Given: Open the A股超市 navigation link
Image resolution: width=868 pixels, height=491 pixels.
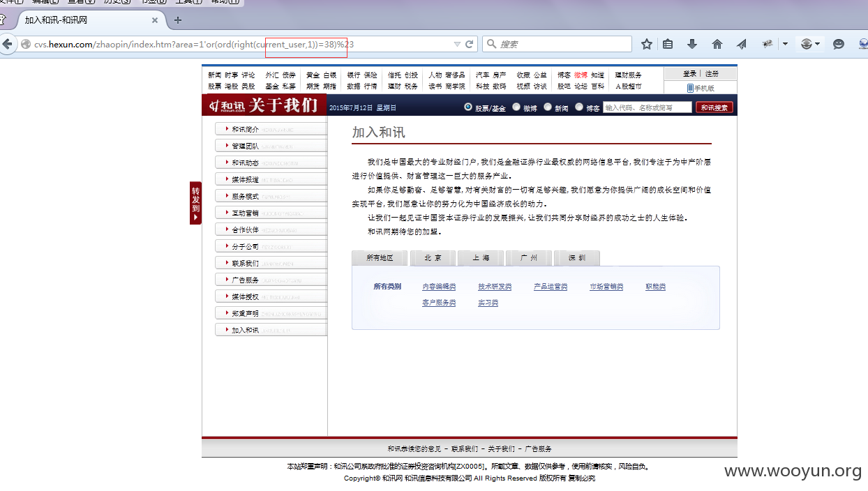Looking at the screenshot, I should (628, 86).
